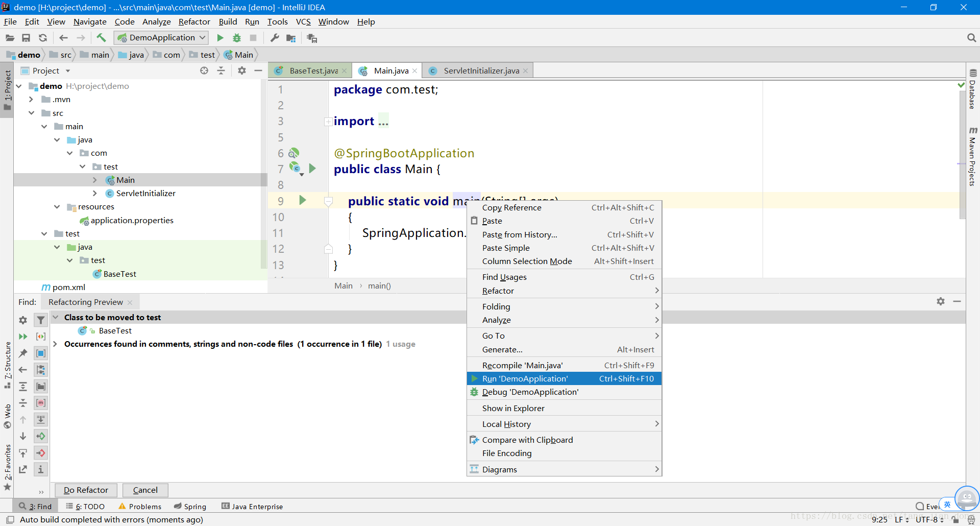Click the Open folder icon in toolbar

click(10, 38)
